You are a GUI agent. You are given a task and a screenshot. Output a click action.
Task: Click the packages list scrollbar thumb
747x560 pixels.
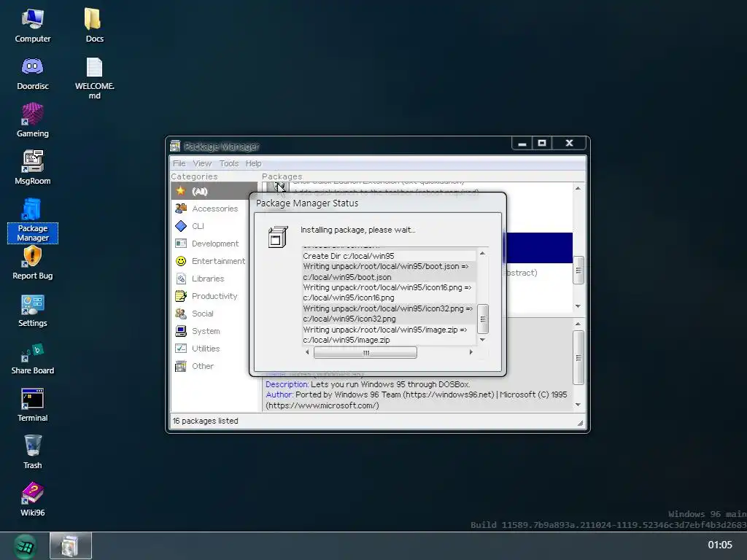(578, 270)
